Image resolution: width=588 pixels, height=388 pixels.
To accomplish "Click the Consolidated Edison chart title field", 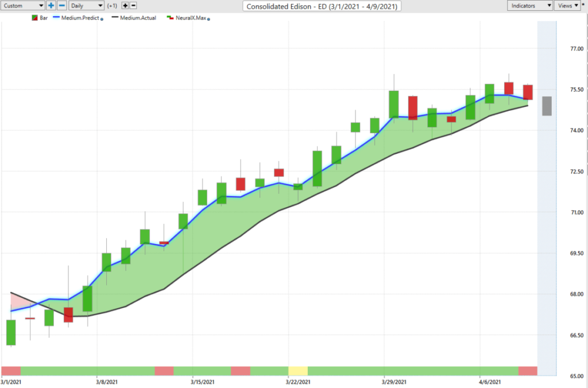I will tap(322, 6).
